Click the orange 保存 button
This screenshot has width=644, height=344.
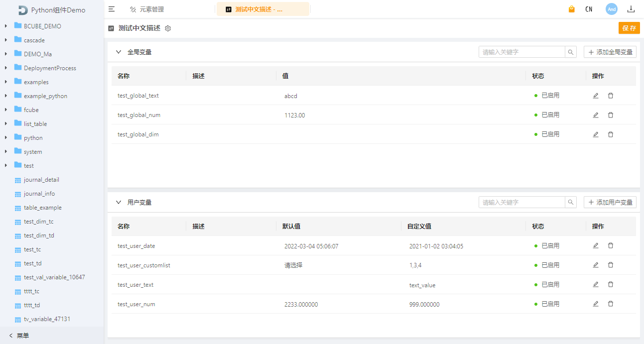[629, 28]
